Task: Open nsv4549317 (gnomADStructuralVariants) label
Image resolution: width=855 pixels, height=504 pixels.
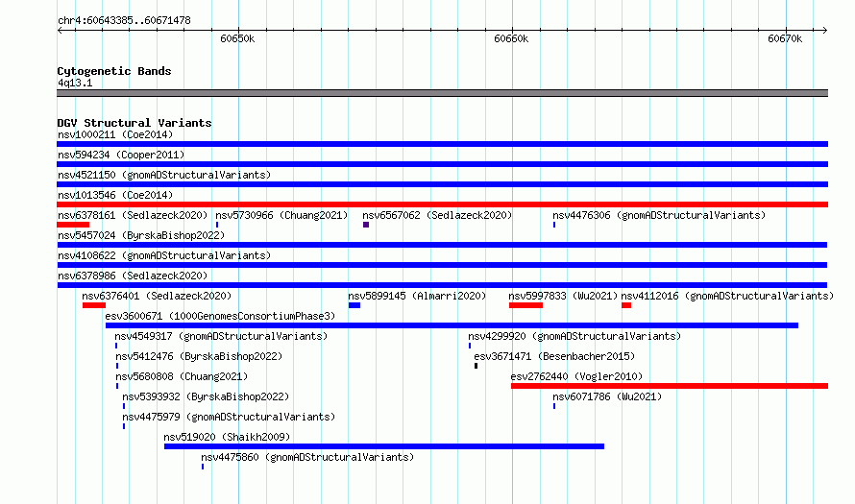Action: tap(221, 336)
